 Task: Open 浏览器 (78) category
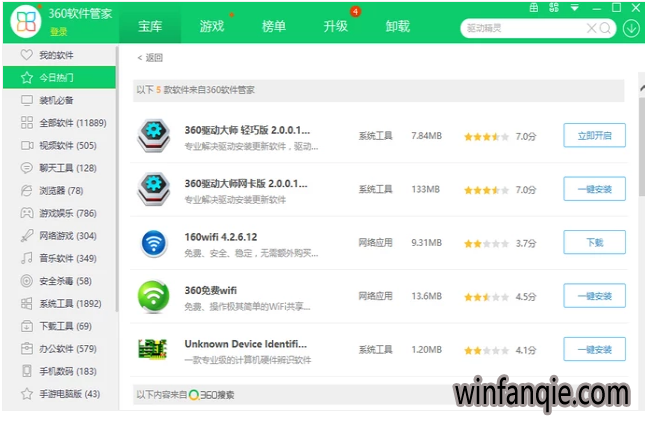pos(61,191)
